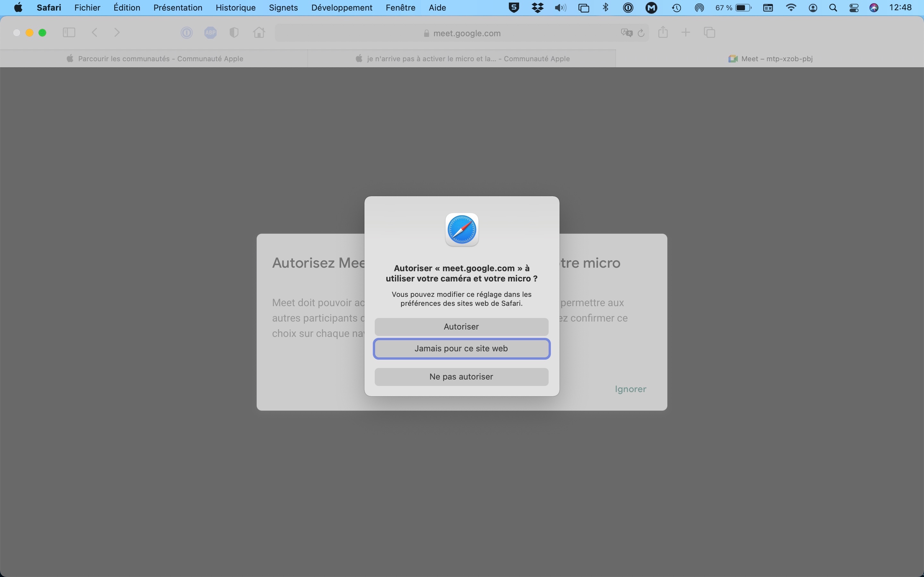
Task: Open the Share icon in toolbar
Action: (x=663, y=32)
